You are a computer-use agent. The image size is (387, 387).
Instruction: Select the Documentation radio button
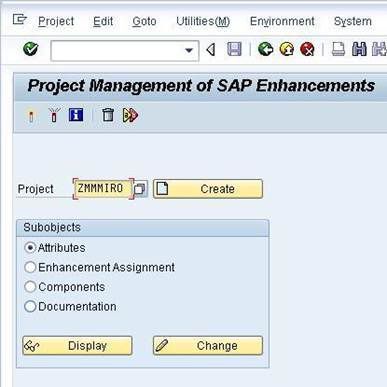coord(30,307)
